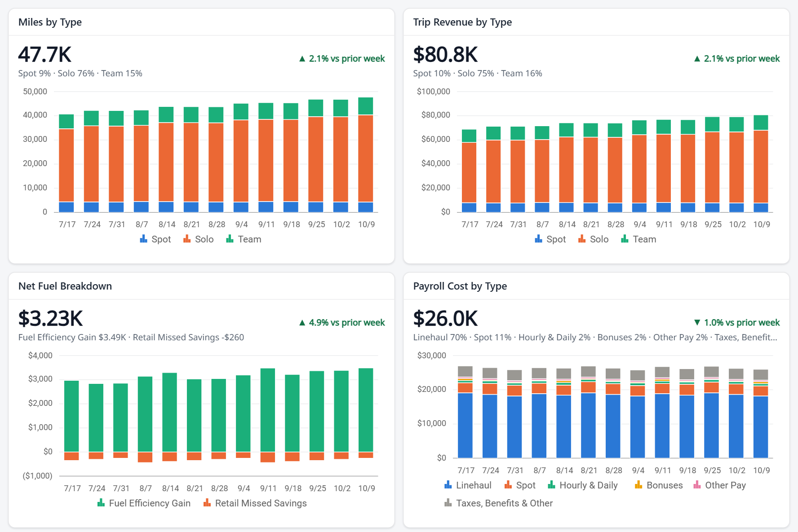Click the $3.23K net fuel value
The image size is (798, 532).
(x=50, y=318)
